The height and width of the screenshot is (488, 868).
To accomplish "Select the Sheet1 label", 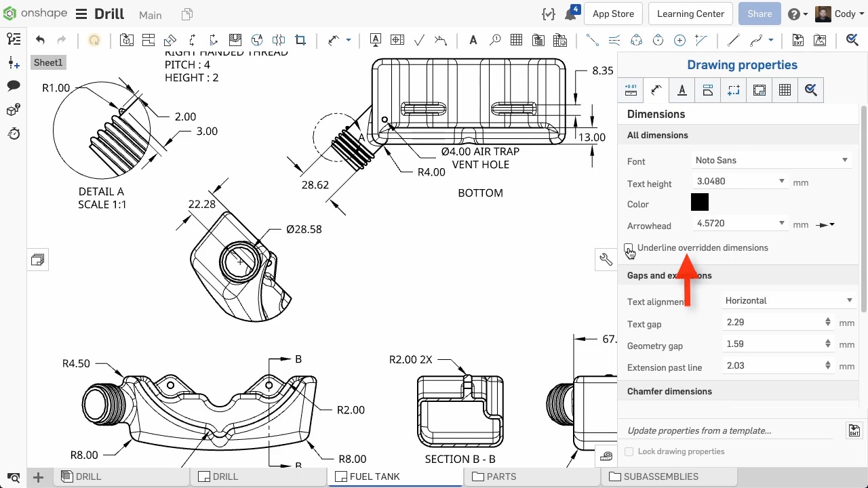I will (48, 63).
